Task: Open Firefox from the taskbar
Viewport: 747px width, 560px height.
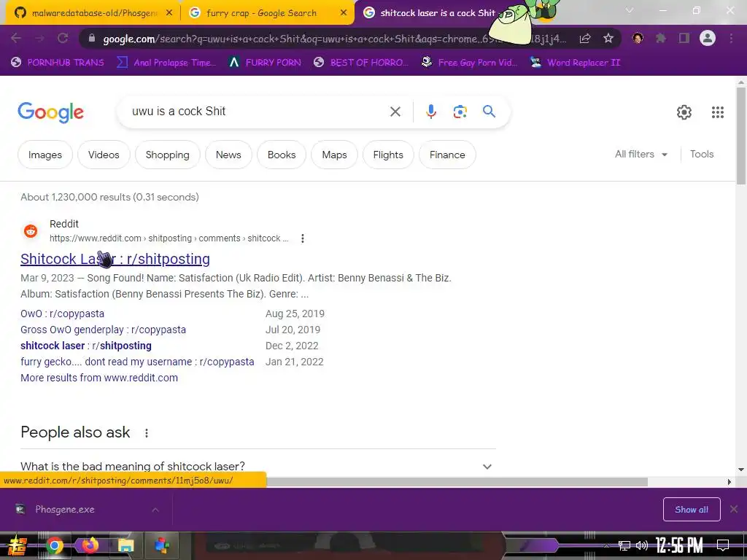Action: point(90,545)
